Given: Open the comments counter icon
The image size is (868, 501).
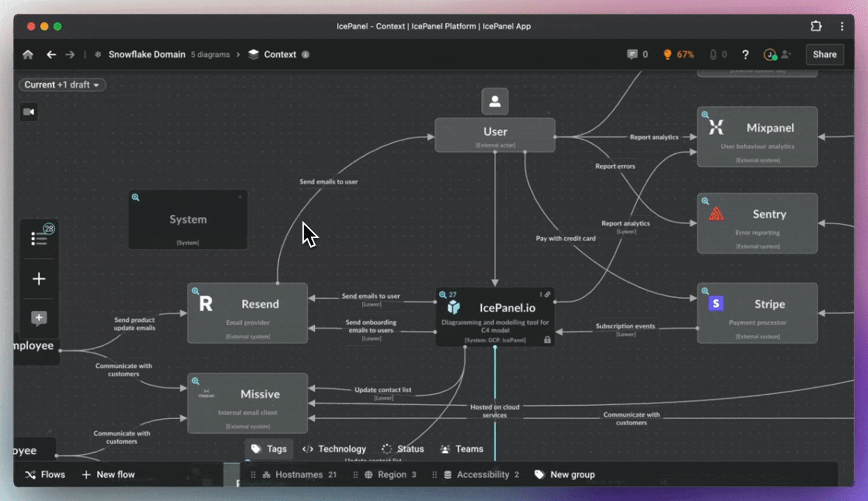Looking at the screenshot, I should (x=637, y=54).
